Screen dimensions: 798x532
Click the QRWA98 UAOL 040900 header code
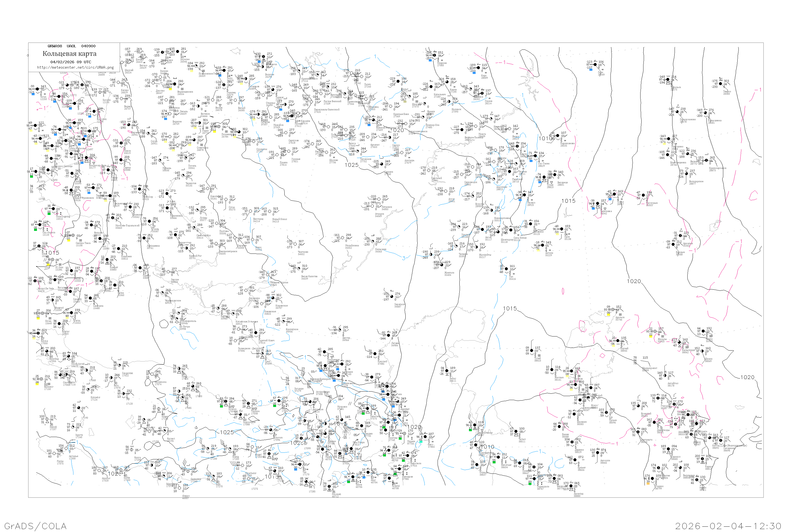coord(71,46)
